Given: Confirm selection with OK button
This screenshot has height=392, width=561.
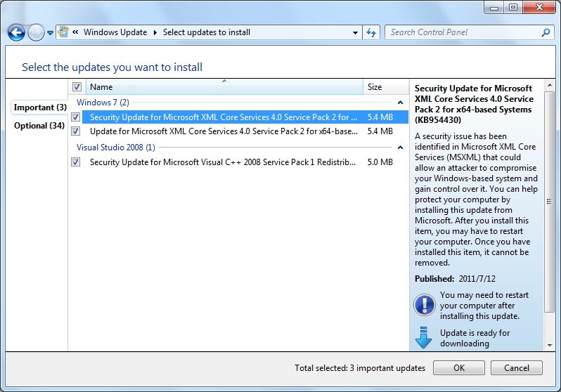Looking at the screenshot, I should click(x=458, y=367).
